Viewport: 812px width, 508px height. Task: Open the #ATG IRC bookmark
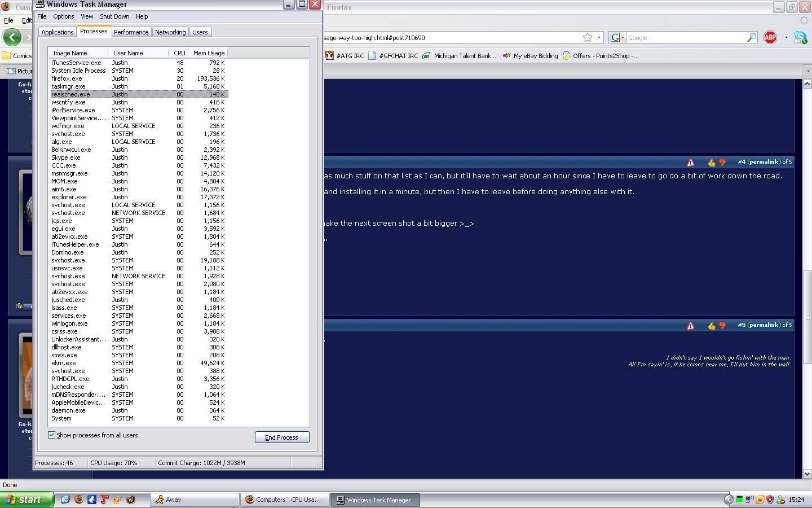[345, 56]
